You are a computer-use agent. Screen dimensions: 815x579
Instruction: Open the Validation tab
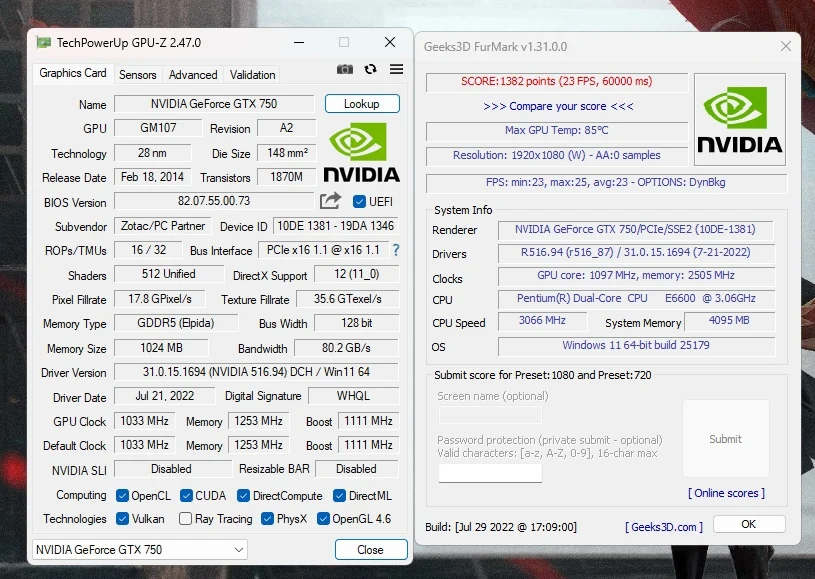pos(253,75)
